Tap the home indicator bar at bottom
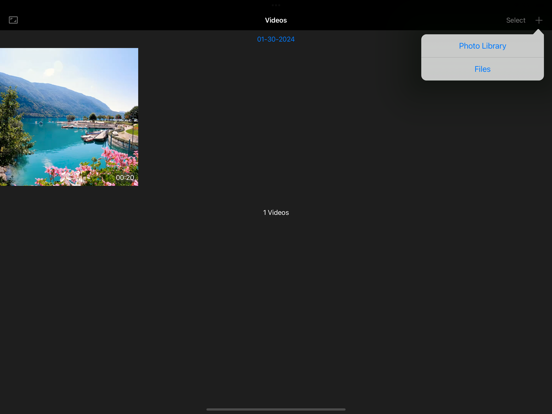The width and height of the screenshot is (552, 414). (276, 409)
